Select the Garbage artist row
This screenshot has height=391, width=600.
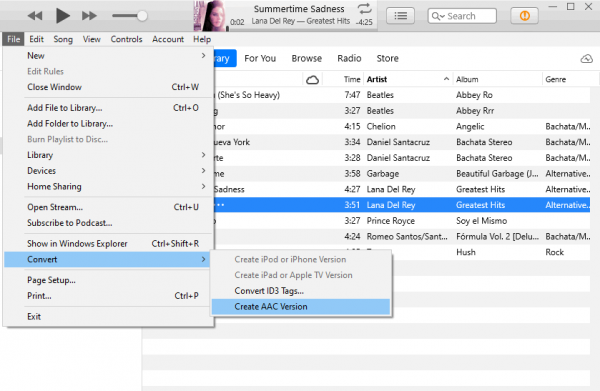(402, 174)
